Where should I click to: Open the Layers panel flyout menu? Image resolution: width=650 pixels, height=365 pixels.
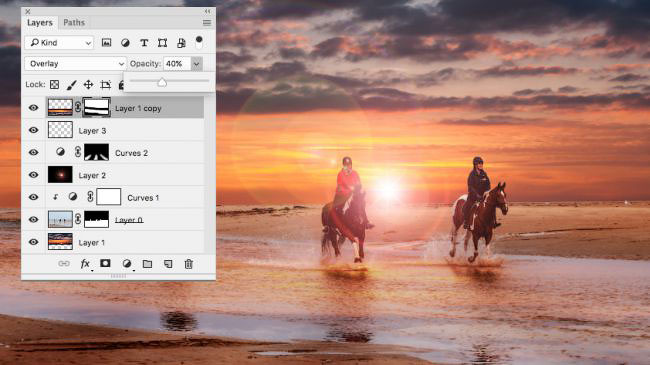(207, 23)
